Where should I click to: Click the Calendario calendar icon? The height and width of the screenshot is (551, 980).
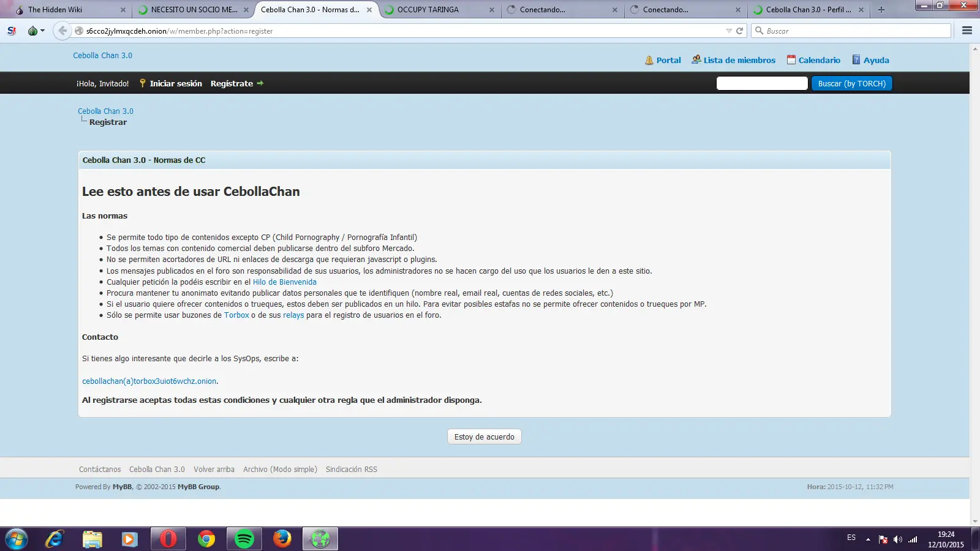(791, 59)
